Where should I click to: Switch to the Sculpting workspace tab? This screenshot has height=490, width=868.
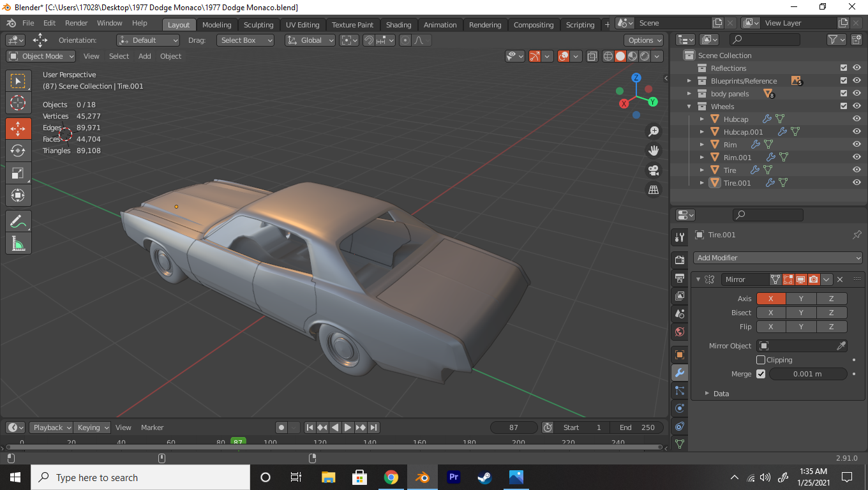pyautogui.click(x=258, y=25)
